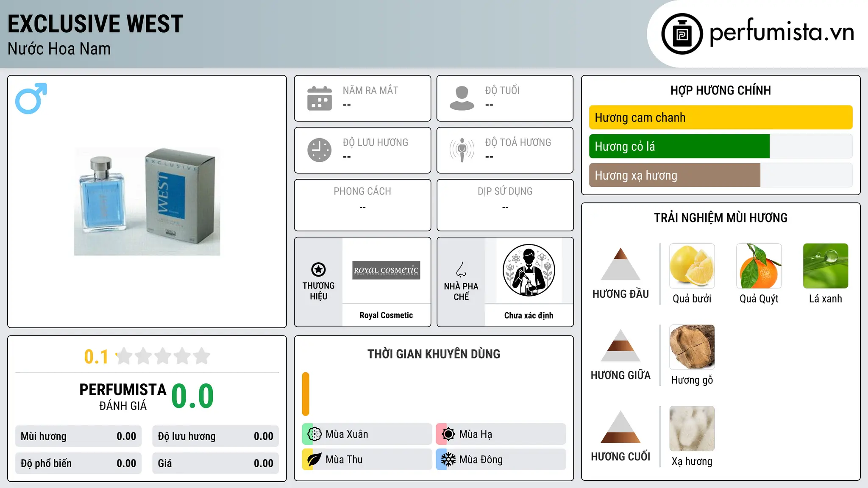The width and height of the screenshot is (868, 488).
Task: Click the HƯƠNG CUỐI label
Action: point(620,457)
